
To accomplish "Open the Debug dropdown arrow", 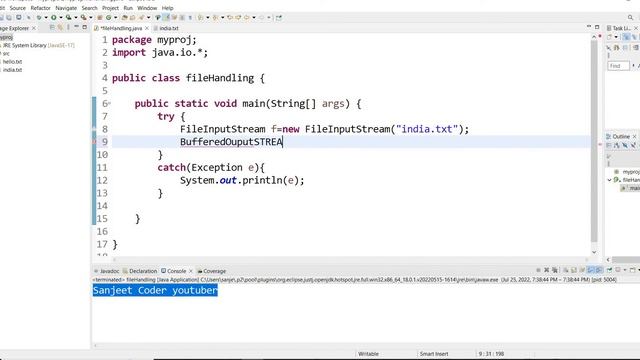I will click(x=46, y=18).
